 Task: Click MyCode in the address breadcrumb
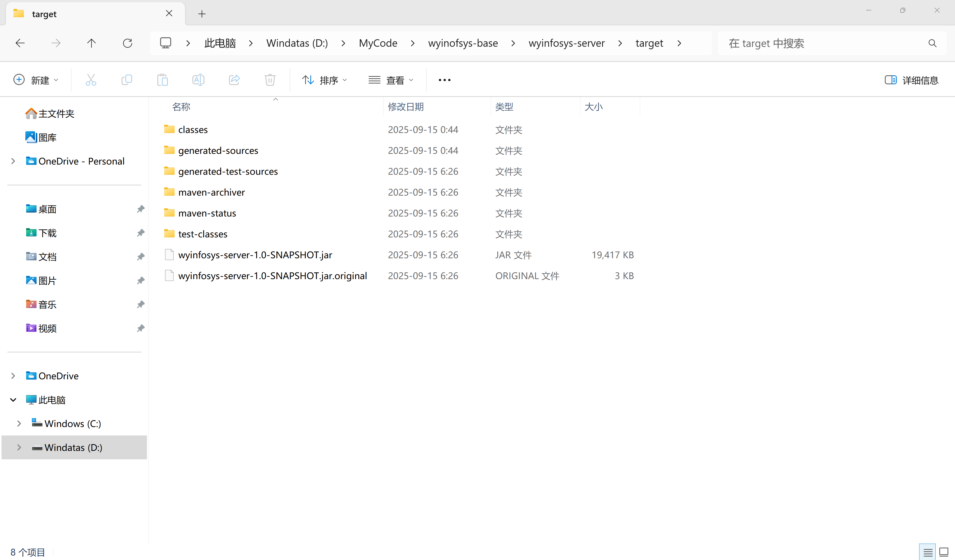pyautogui.click(x=378, y=43)
